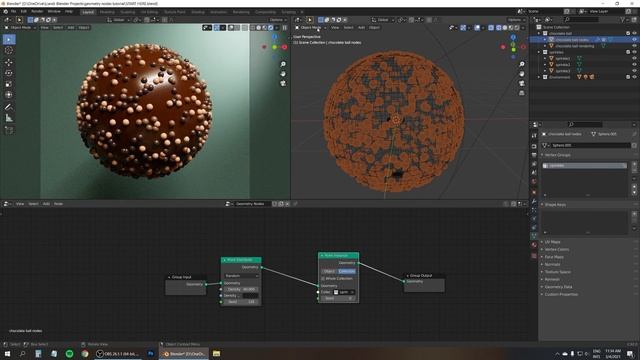Viewport: 640px width, 360px height.
Task: Toggle visibility of the sprinkles collection
Action: (634, 52)
